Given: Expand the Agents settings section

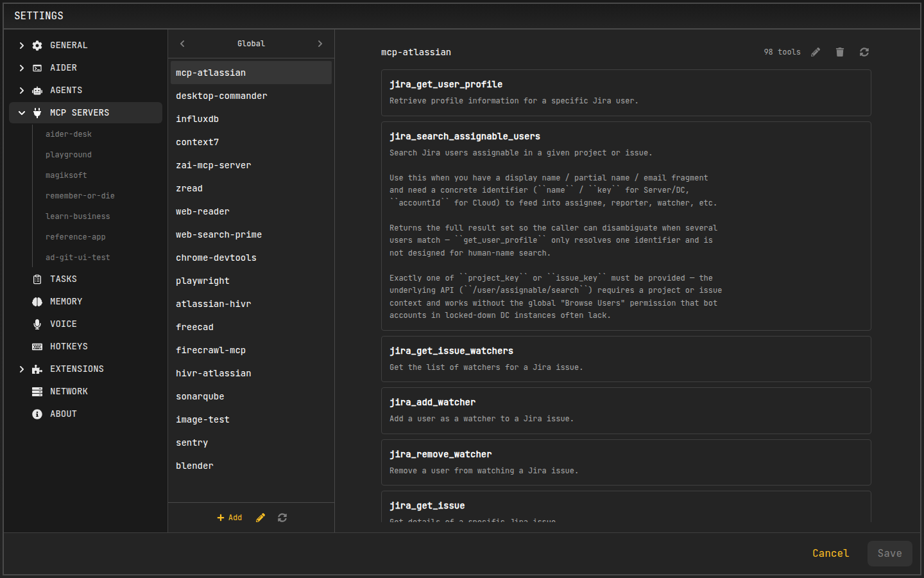Looking at the screenshot, I should click(22, 91).
